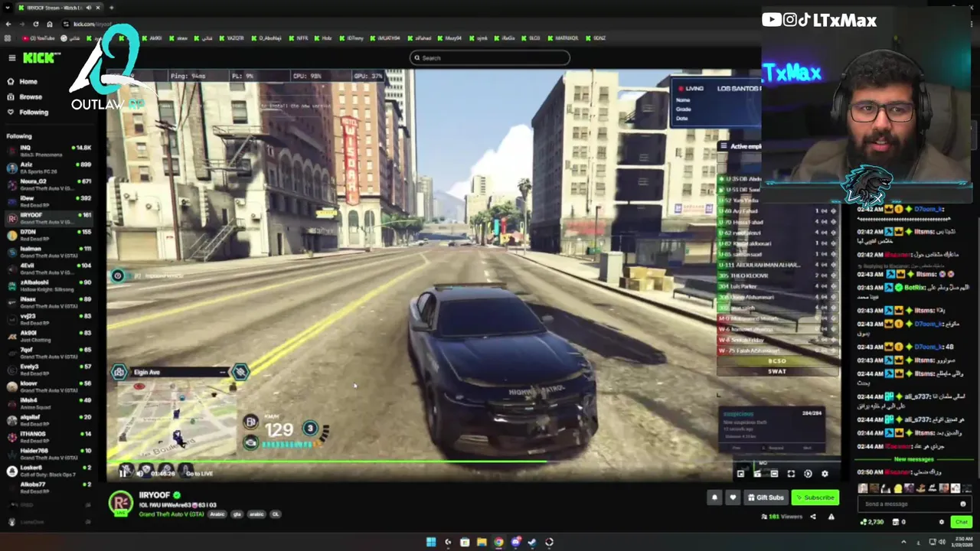
Task: Click the green Subscribe button
Action: point(815,497)
